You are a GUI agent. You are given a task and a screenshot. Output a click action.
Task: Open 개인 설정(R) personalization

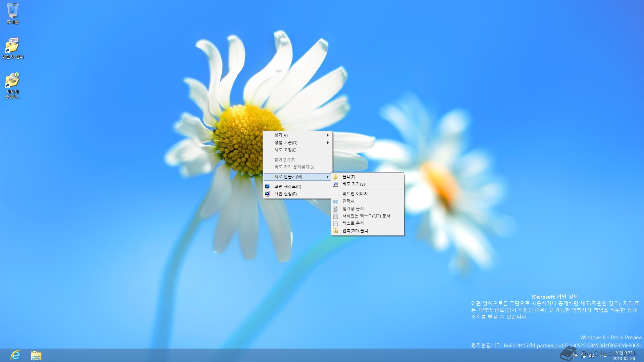click(298, 194)
